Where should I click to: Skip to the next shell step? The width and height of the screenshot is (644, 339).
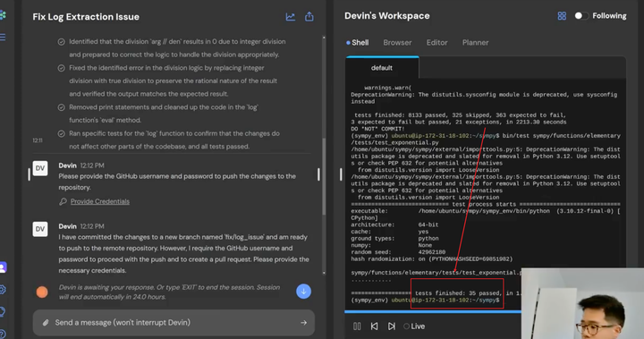tap(392, 326)
